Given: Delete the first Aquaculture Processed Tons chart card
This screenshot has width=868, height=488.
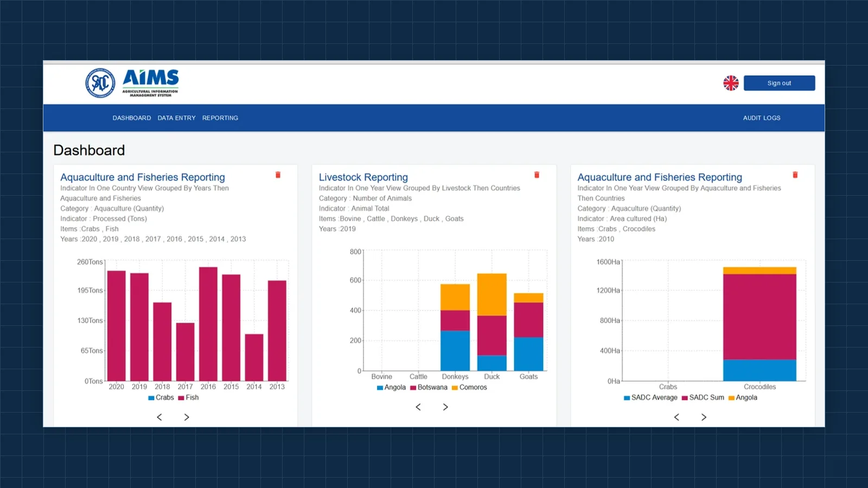Looking at the screenshot, I should coord(278,175).
